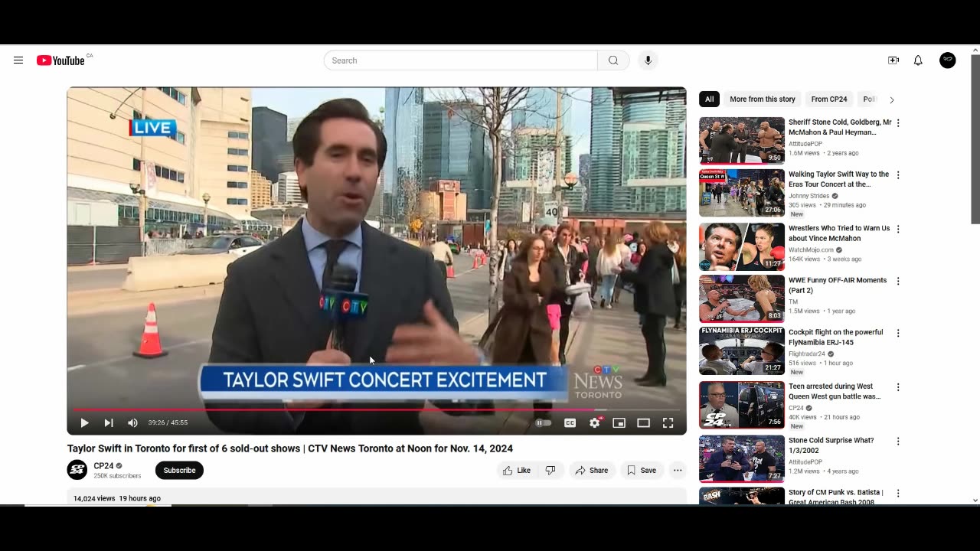Open the CP24 channel name link
Viewport: 980px width, 551px height.
pyautogui.click(x=103, y=465)
